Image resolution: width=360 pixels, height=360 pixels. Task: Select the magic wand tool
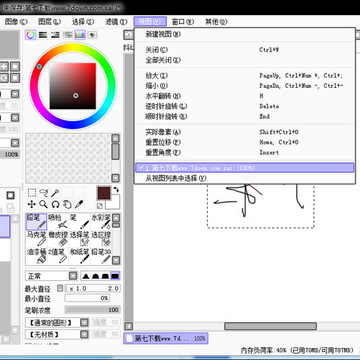click(55, 193)
